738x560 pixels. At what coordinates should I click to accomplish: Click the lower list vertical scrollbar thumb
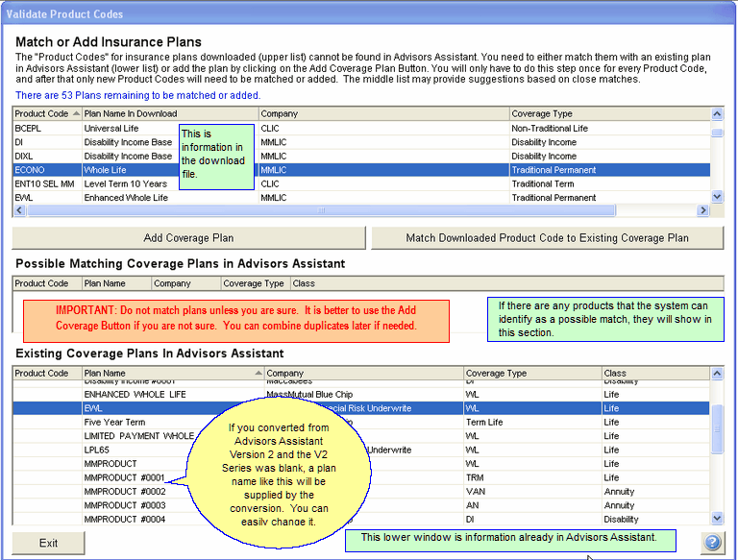tap(716, 428)
